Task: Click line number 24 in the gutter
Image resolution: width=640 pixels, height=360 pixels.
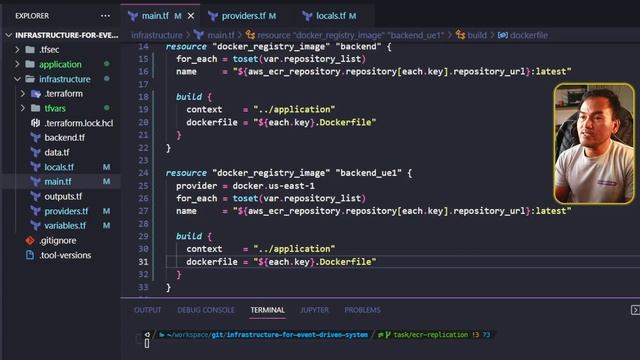Action: [x=143, y=173]
